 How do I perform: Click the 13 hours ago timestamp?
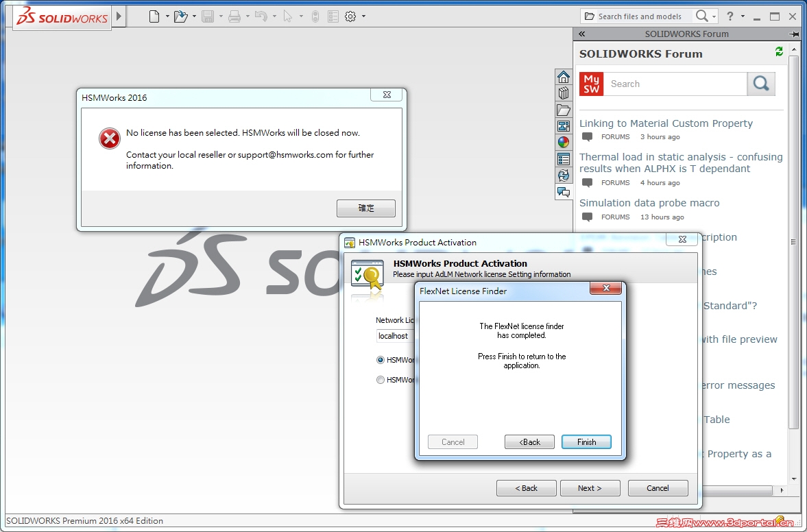[662, 217]
